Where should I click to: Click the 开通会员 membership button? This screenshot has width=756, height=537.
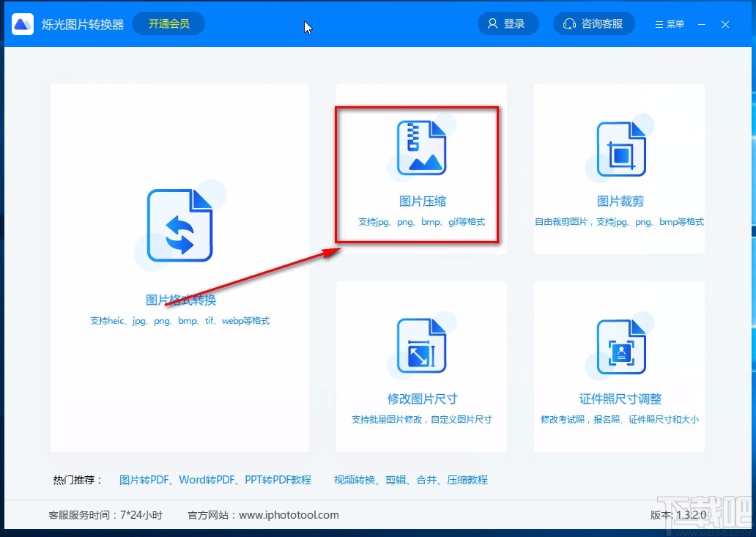pos(168,23)
